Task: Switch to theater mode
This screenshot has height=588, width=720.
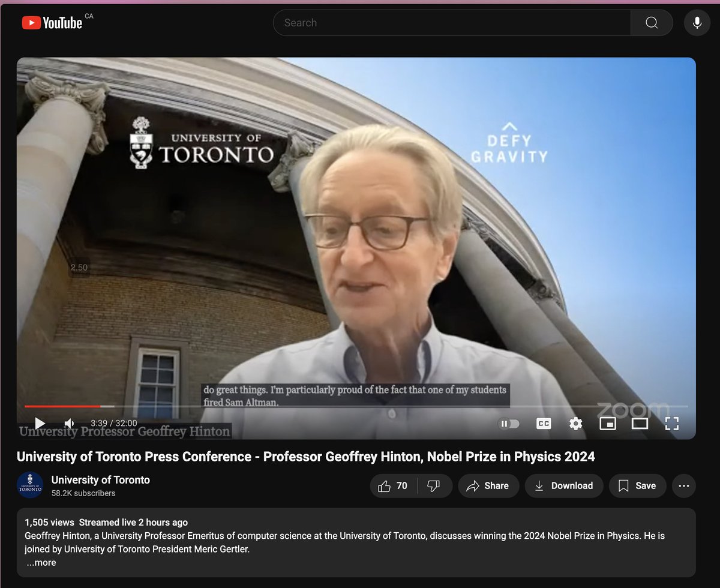Action: pyautogui.click(x=640, y=424)
